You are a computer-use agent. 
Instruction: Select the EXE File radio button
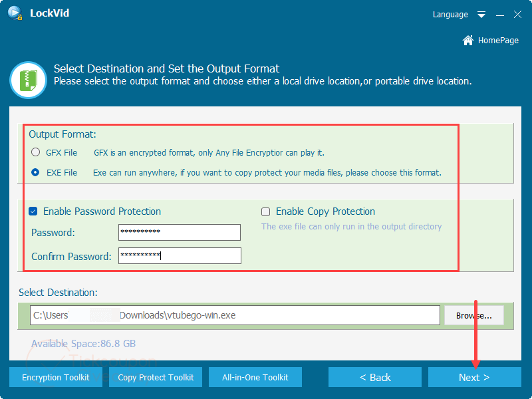point(36,172)
